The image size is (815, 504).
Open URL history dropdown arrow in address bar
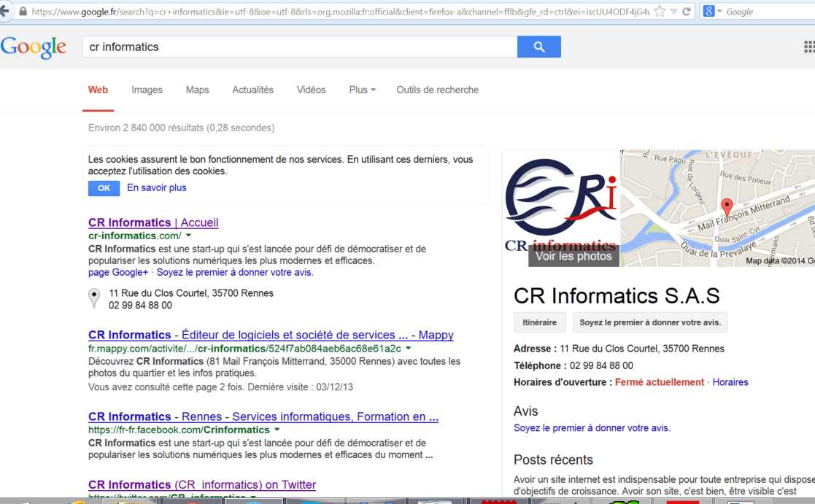coord(673,12)
